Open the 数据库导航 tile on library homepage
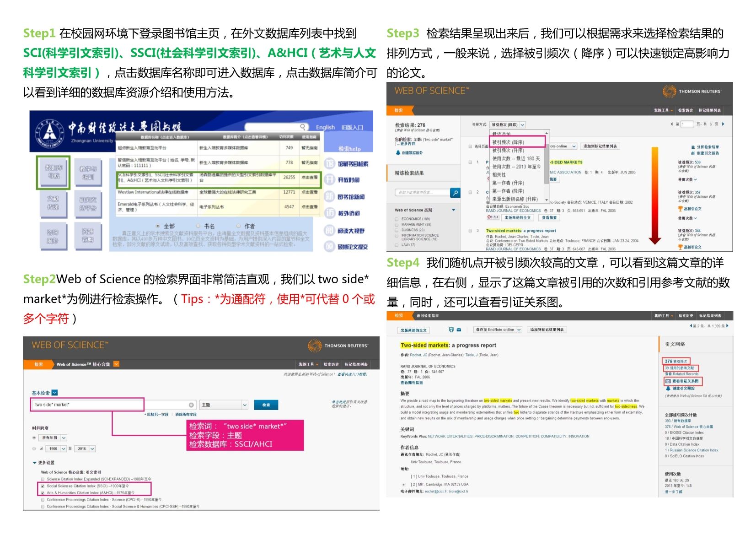This screenshot has height=535, width=756. pos(54,172)
